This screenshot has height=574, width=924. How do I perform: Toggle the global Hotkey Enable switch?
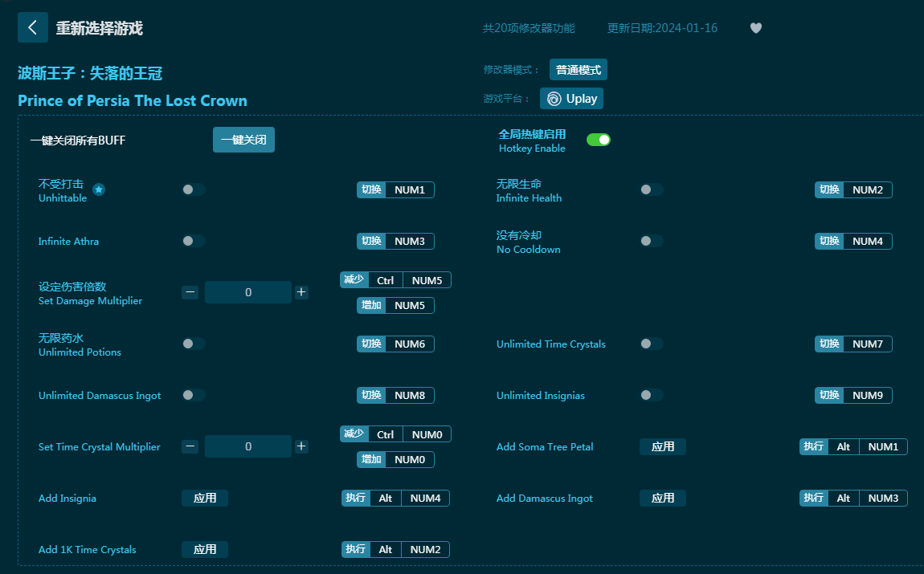coord(598,140)
